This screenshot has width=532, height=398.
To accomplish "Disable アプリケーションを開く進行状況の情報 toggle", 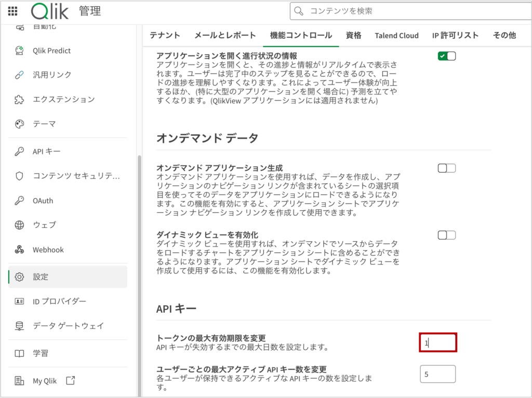I will 446,56.
